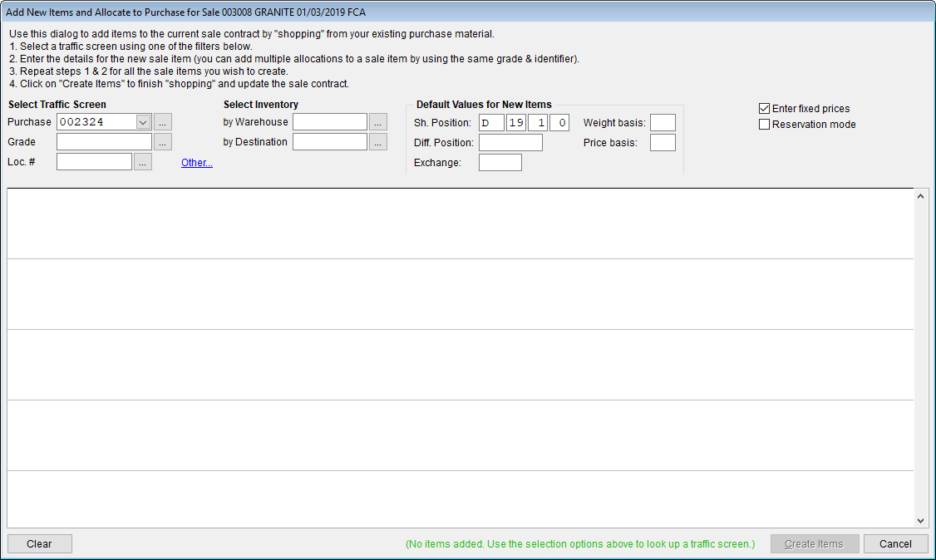This screenshot has width=936, height=560.
Task: Click the Other... link
Action: pos(197,163)
